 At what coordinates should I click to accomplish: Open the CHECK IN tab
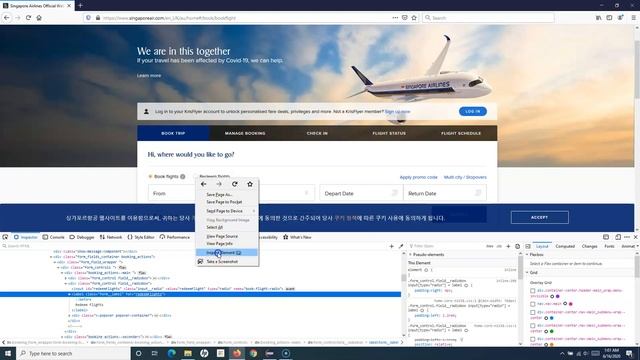click(x=317, y=133)
